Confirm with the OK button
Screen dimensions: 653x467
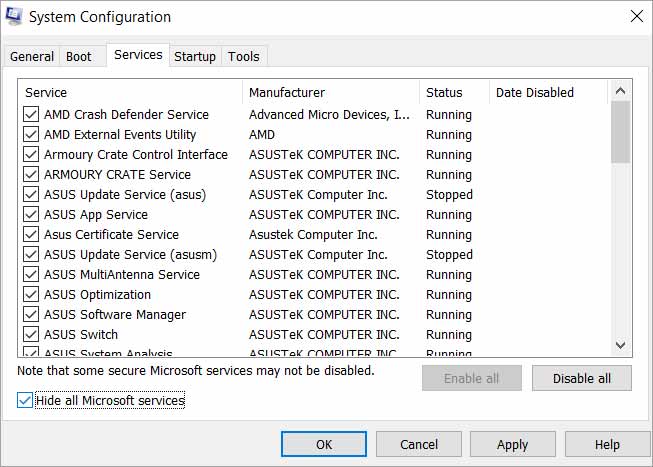coord(324,445)
